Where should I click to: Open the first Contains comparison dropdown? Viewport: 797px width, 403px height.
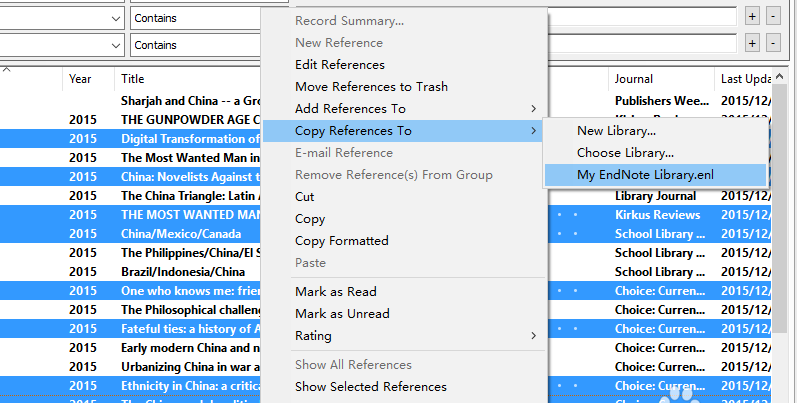point(193,18)
